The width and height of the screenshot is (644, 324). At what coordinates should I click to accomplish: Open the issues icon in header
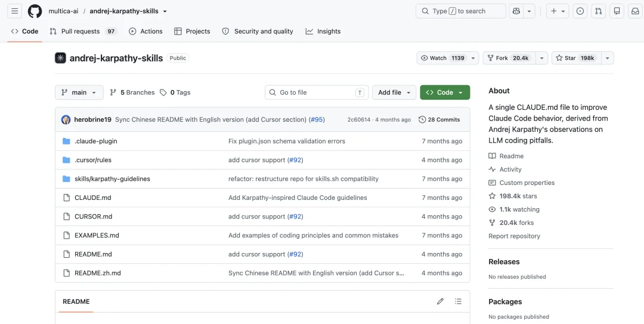click(x=580, y=11)
